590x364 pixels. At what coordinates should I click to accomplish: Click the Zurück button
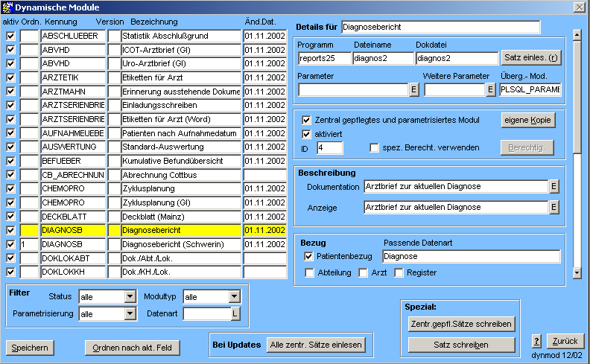tap(565, 341)
